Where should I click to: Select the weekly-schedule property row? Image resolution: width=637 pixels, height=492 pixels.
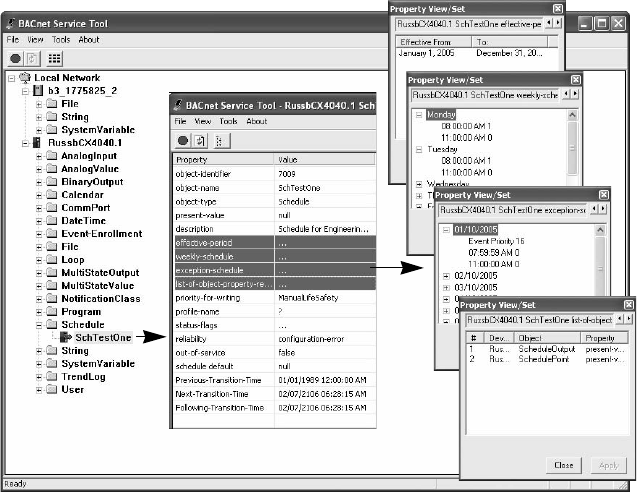pyautogui.click(x=274, y=256)
